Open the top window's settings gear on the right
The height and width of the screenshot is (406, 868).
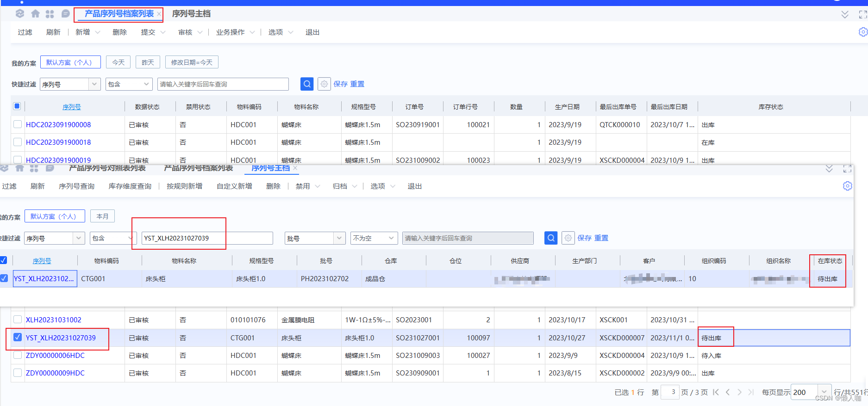863,32
